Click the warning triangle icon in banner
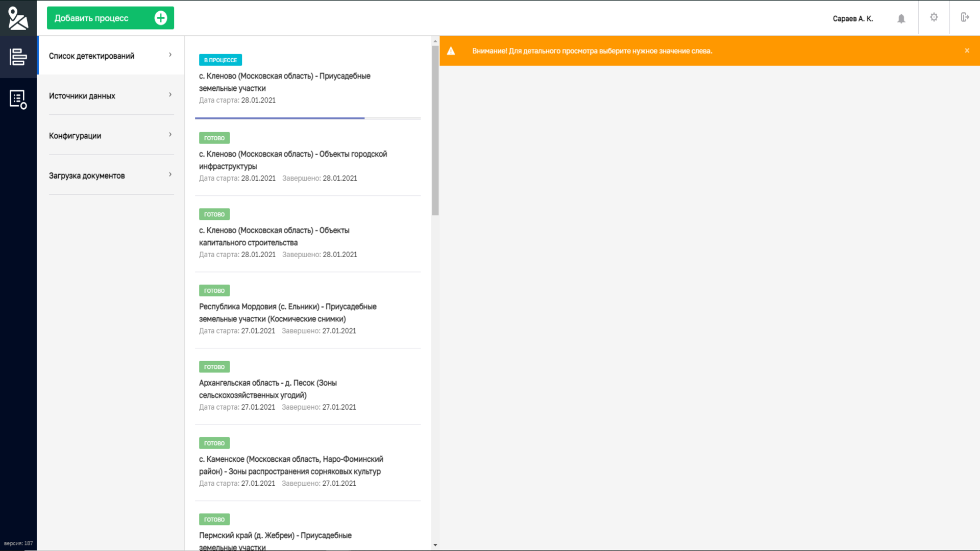The width and height of the screenshot is (980, 551). pyautogui.click(x=451, y=51)
